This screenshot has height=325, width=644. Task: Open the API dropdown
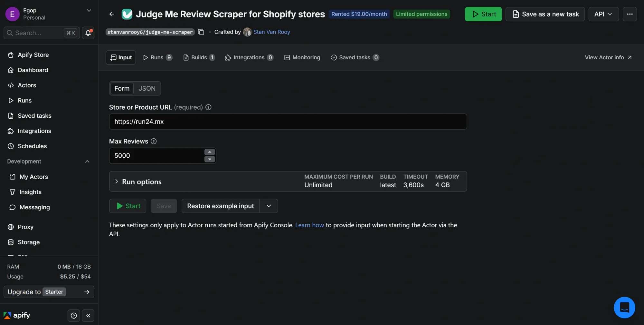603,14
